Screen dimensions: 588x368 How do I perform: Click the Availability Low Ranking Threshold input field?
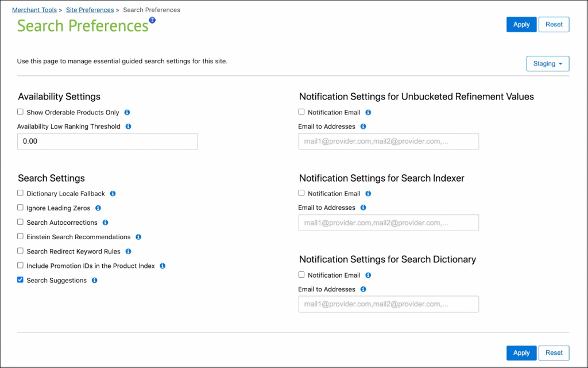pos(107,141)
